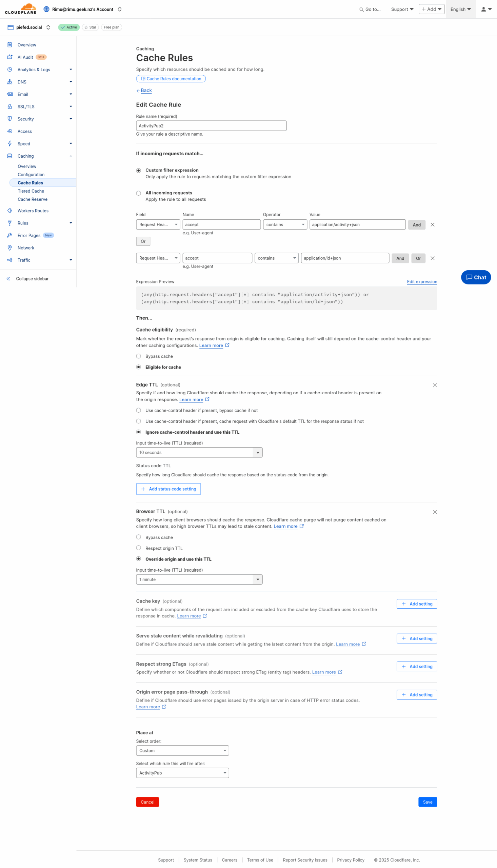Select Eligible for cache radio button
The height and width of the screenshot is (868, 497).
coord(139,367)
